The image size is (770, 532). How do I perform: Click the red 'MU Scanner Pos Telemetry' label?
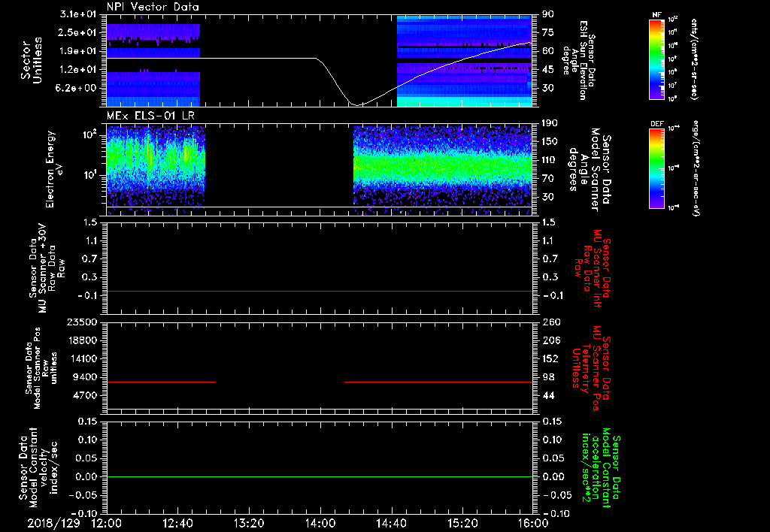[591, 369]
